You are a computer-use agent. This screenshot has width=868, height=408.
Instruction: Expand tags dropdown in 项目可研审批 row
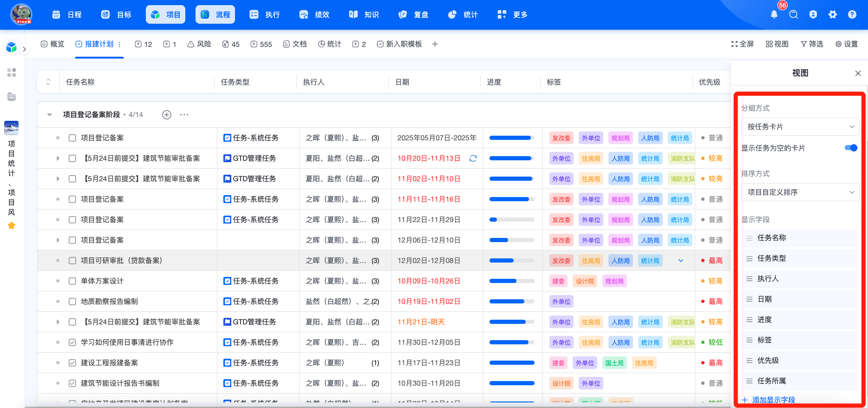coord(681,261)
